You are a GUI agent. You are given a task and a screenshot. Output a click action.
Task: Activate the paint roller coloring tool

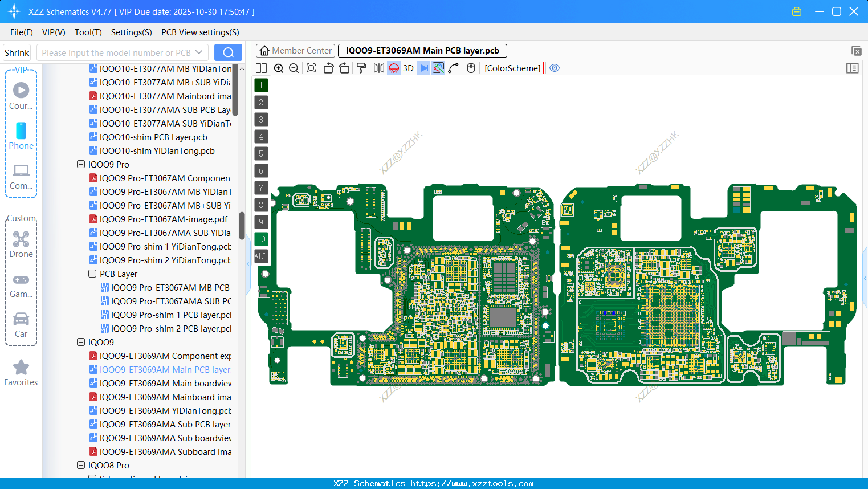click(361, 68)
